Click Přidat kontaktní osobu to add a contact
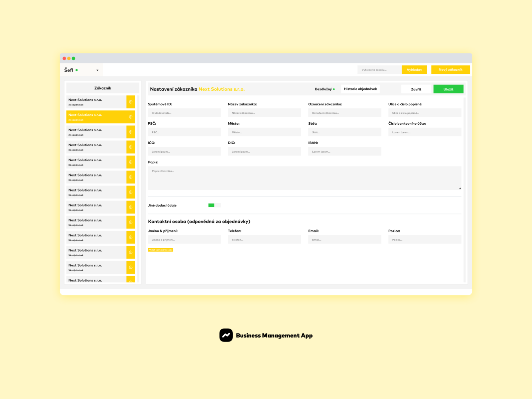Viewport: 532px width, 399px height. pos(161,249)
